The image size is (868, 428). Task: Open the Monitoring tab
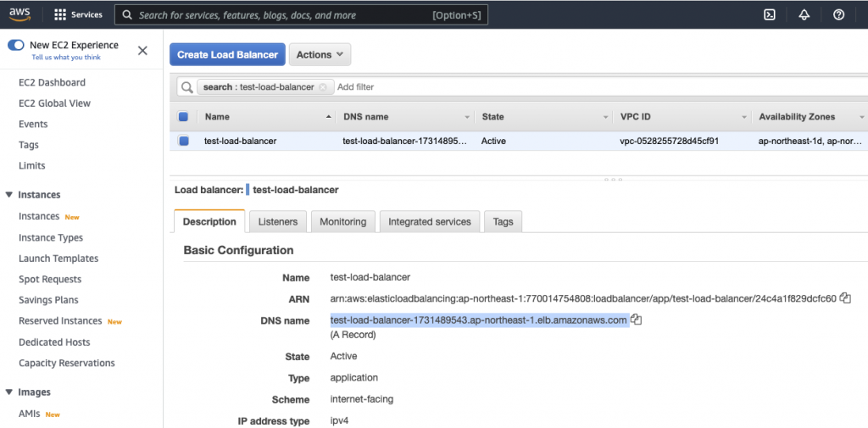point(343,221)
